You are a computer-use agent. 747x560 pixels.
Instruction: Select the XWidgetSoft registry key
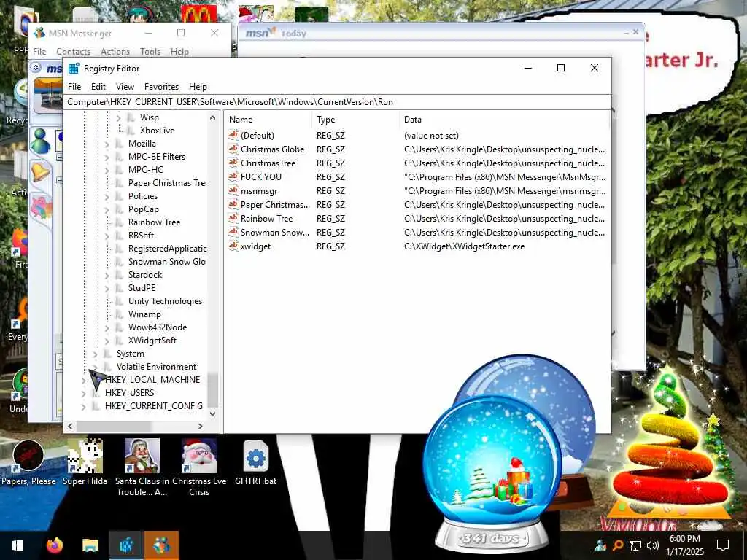(x=152, y=341)
